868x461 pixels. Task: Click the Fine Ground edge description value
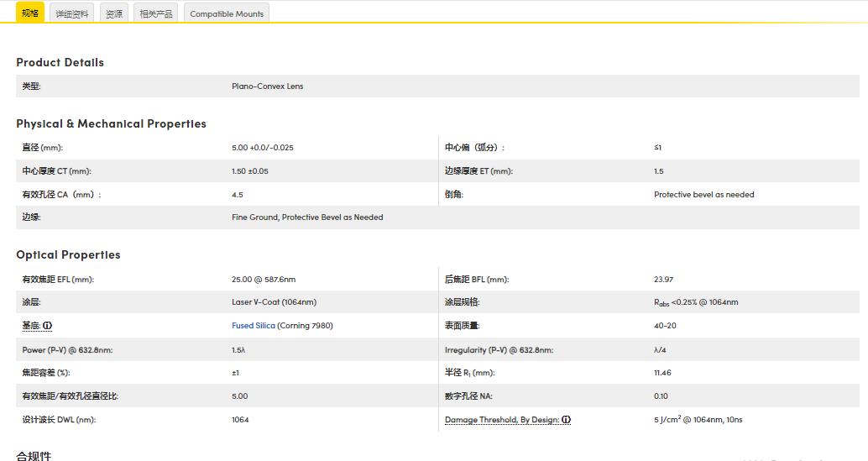coord(307,217)
